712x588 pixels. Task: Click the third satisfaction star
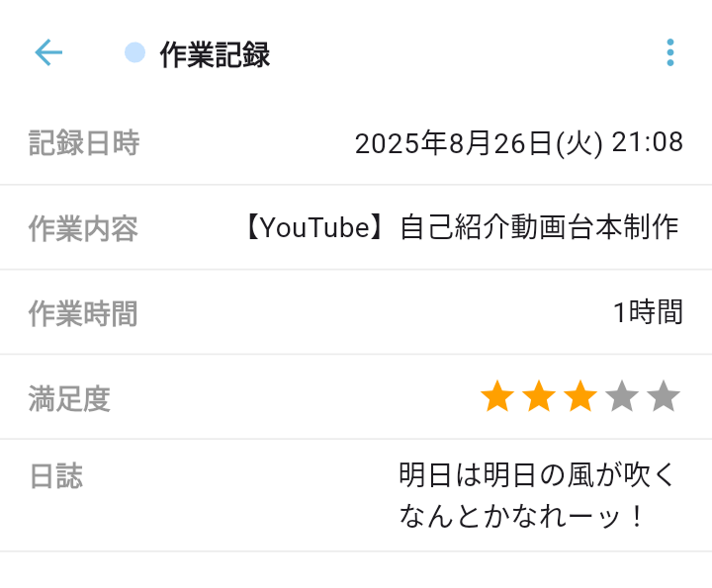pos(580,397)
